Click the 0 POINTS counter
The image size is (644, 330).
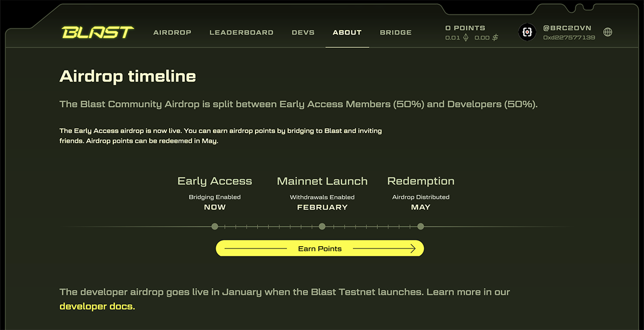tap(465, 28)
